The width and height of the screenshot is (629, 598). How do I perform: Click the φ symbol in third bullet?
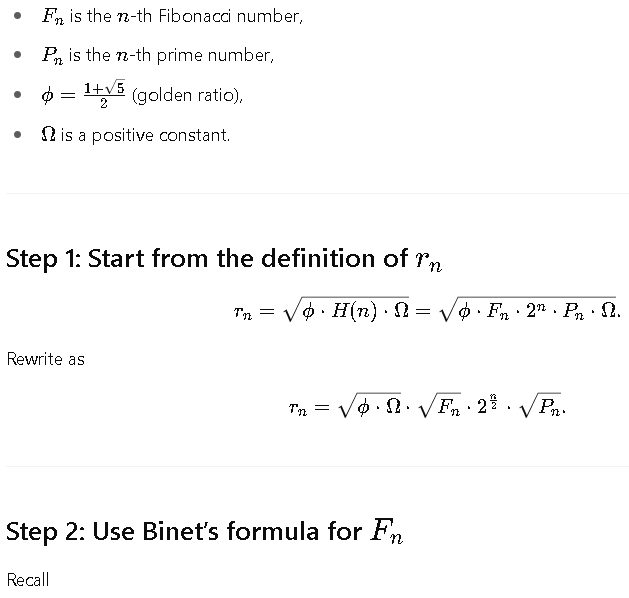[x=47, y=96]
